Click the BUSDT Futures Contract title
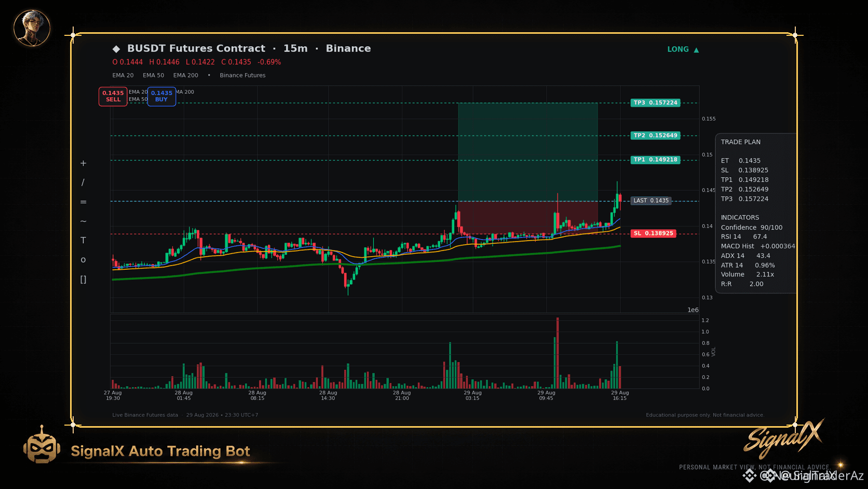Viewport: 868px width, 489px height. (196, 48)
